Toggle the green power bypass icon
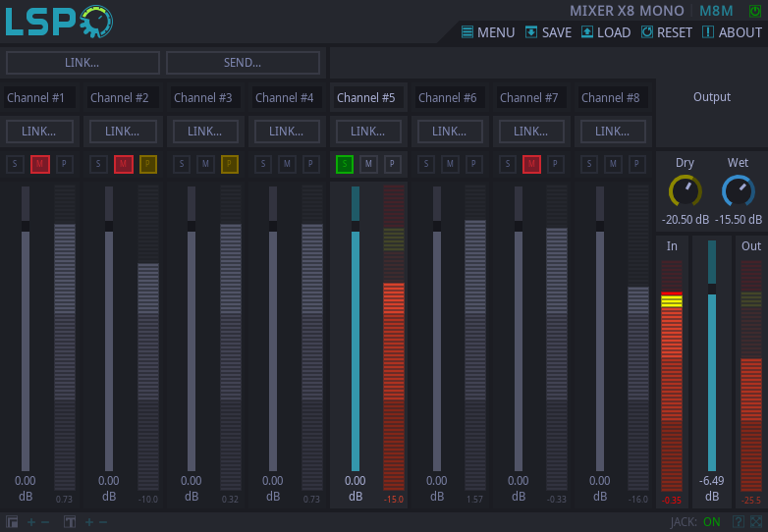 coord(755,11)
